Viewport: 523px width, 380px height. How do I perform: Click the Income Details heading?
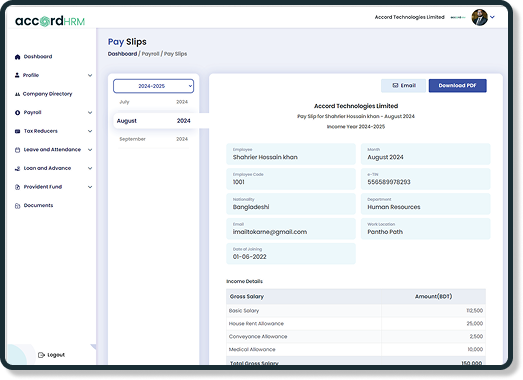coord(244,281)
